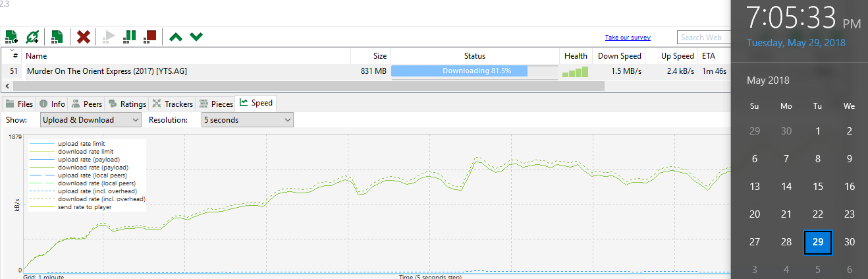
Task: Open the Peers tab
Action: tap(86, 104)
